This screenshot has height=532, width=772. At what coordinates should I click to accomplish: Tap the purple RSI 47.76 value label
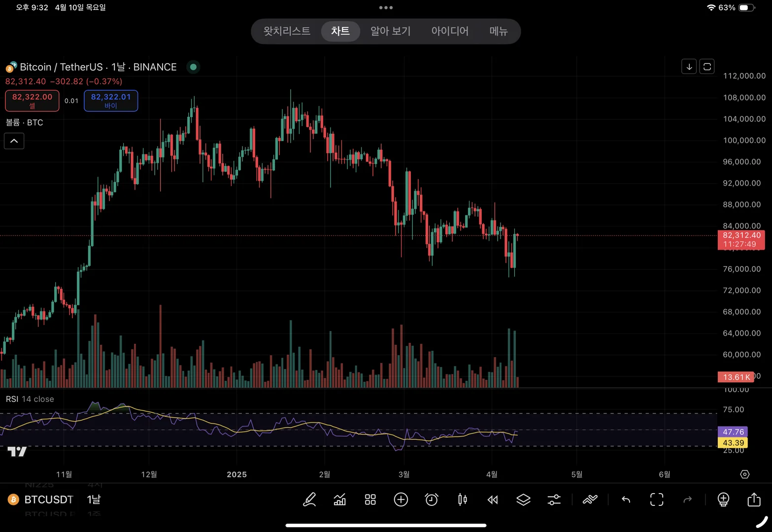tap(733, 432)
